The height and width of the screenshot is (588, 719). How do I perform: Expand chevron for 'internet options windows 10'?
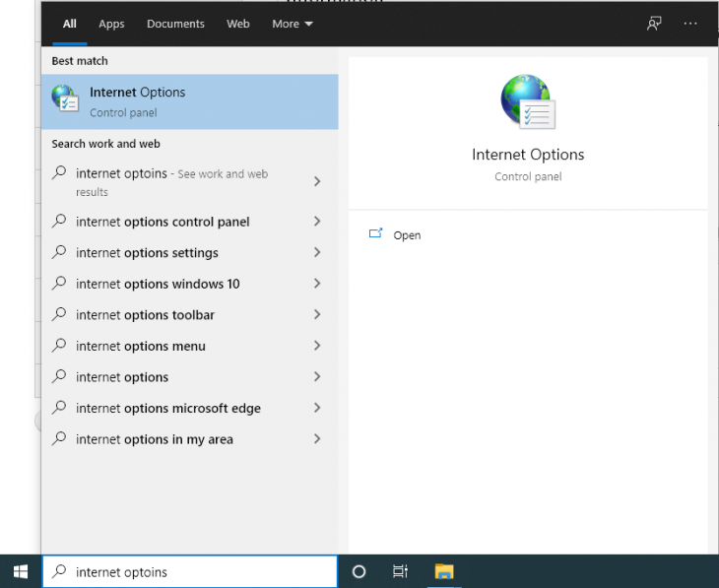pyautogui.click(x=317, y=284)
